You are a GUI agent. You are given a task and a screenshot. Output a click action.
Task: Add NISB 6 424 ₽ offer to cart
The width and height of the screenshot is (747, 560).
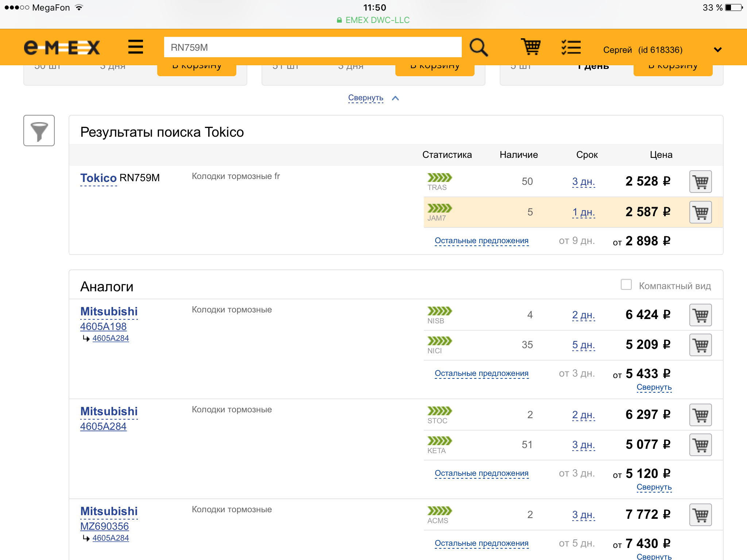[700, 315]
